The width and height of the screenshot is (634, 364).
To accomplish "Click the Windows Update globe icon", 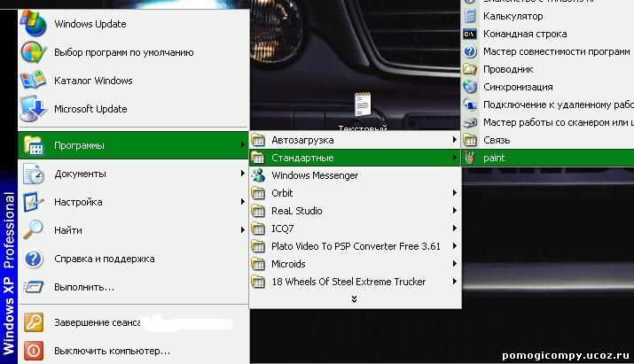I will [33, 24].
